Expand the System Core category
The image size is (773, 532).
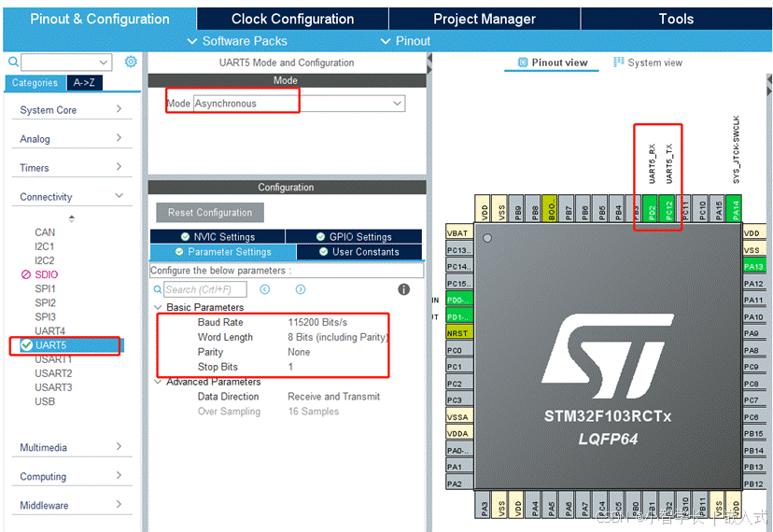(x=72, y=110)
